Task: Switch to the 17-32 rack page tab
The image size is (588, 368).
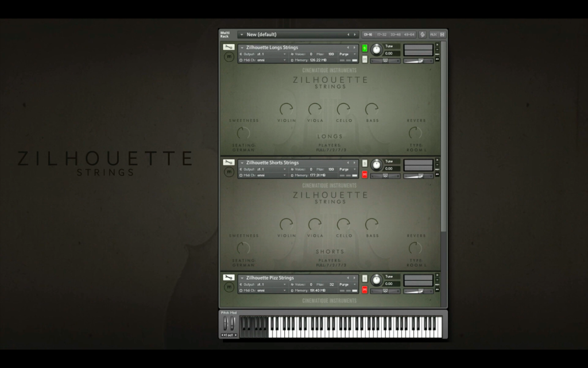Action: [x=382, y=34]
